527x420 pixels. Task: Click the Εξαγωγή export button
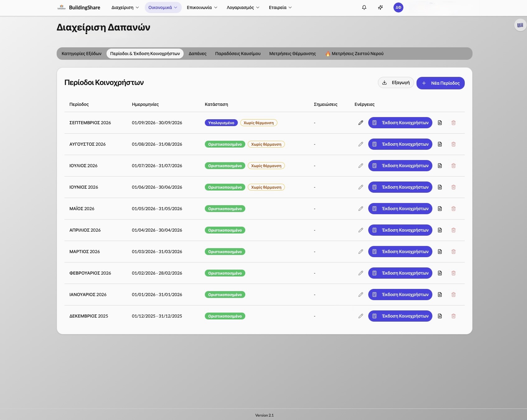coord(396,83)
